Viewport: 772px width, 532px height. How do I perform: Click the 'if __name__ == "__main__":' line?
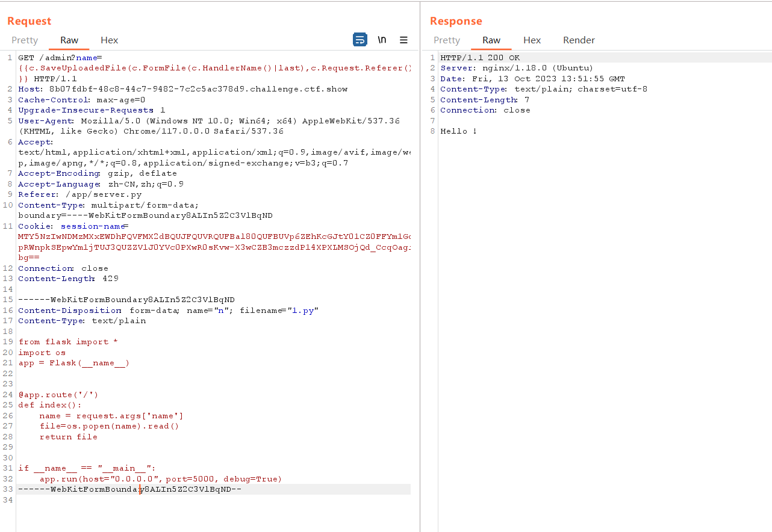point(87,468)
